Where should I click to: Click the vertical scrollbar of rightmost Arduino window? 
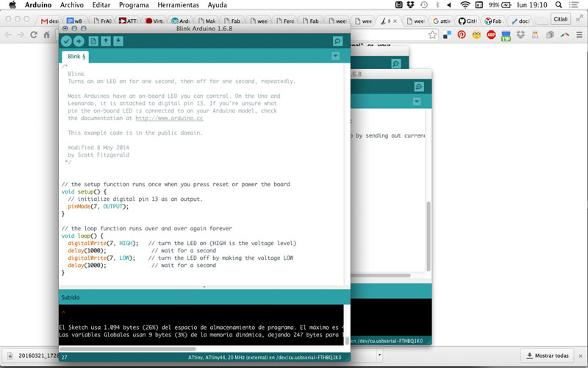tap(429, 236)
